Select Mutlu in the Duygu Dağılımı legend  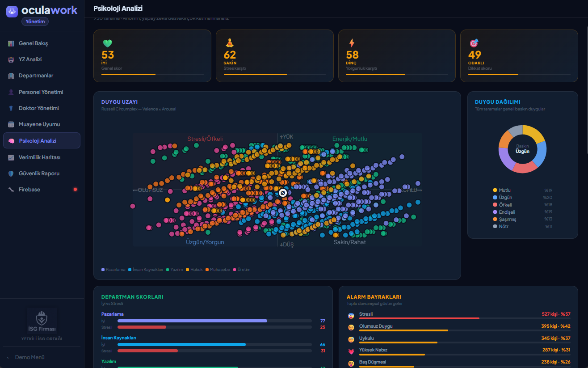[x=523, y=190]
